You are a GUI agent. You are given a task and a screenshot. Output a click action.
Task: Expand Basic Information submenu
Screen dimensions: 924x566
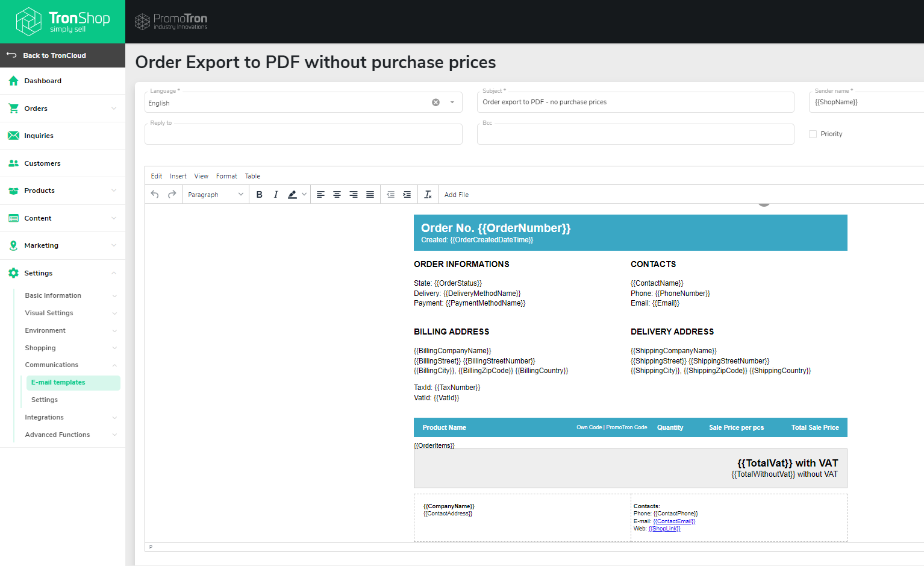(x=114, y=296)
